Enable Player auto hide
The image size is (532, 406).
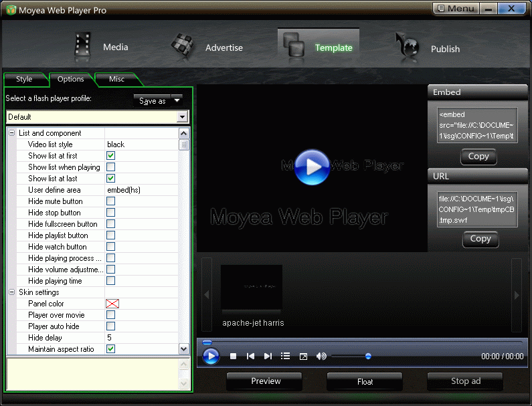coord(110,326)
